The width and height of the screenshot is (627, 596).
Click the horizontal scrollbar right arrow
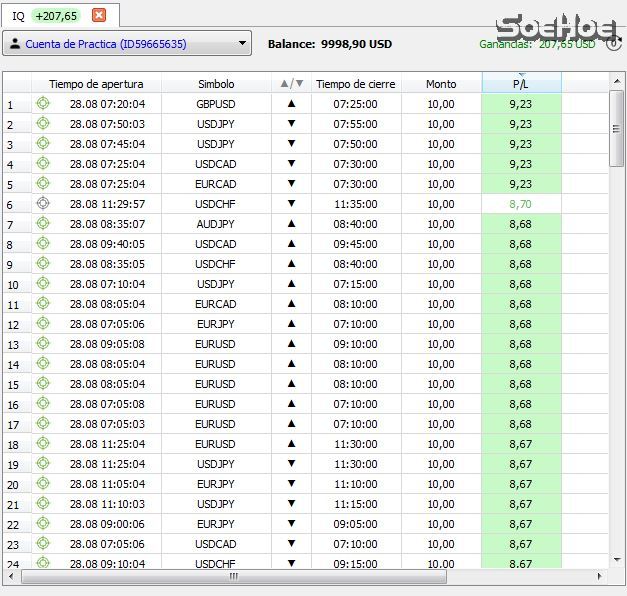click(600, 577)
